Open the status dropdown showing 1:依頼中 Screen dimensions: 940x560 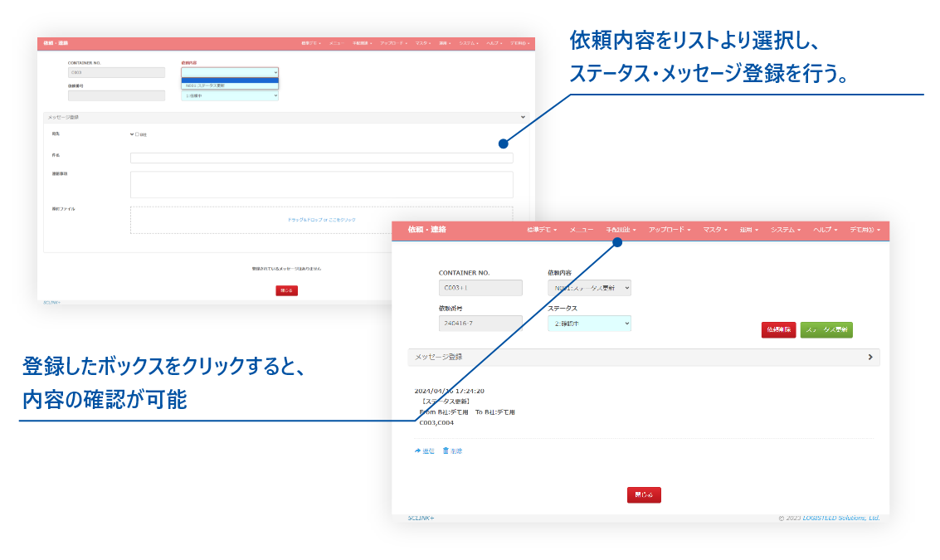pos(229,96)
